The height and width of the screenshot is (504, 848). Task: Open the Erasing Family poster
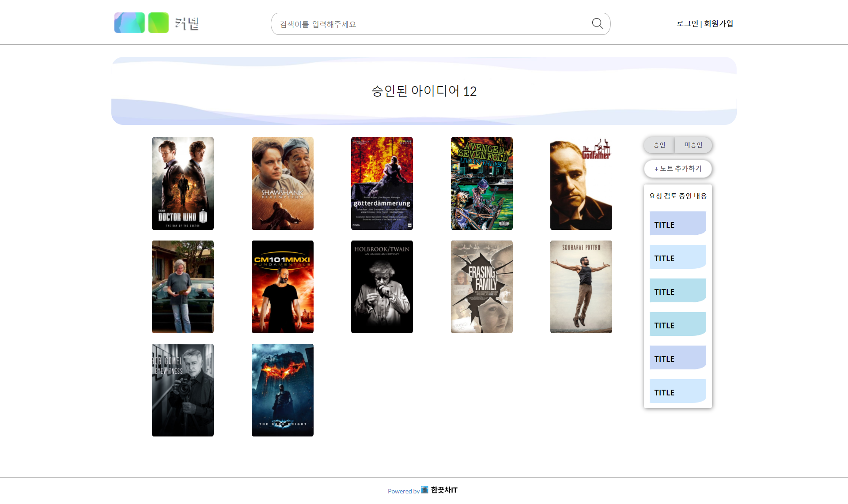pos(481,287)
